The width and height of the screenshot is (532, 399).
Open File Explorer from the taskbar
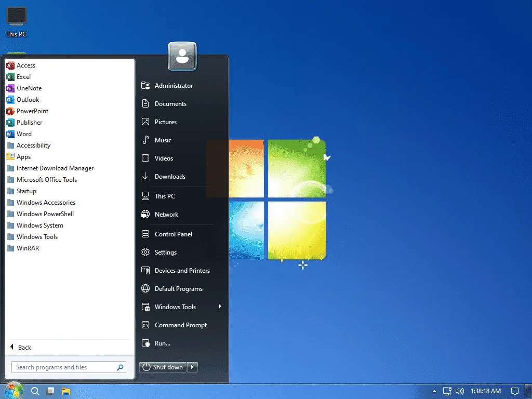(66, 391)
